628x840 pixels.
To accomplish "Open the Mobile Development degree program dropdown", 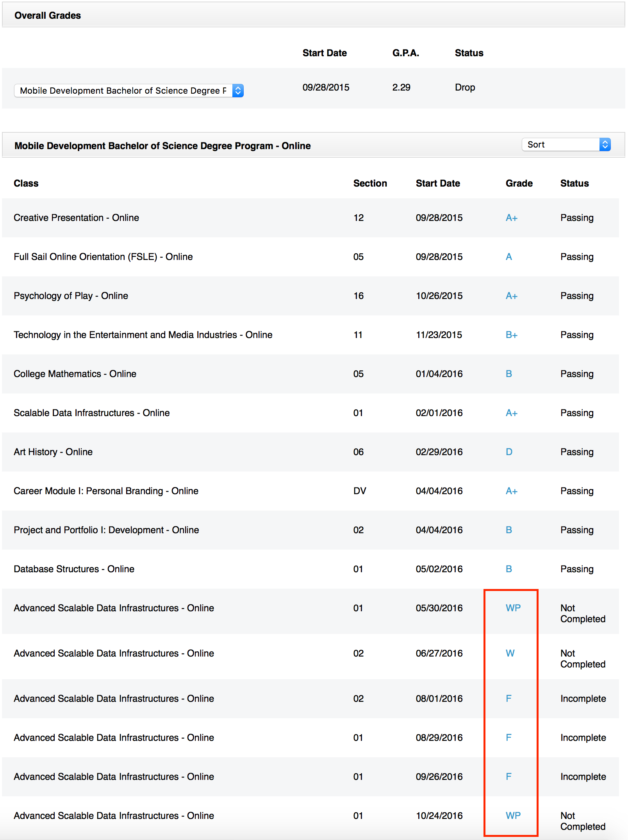I will pos(129,91).
